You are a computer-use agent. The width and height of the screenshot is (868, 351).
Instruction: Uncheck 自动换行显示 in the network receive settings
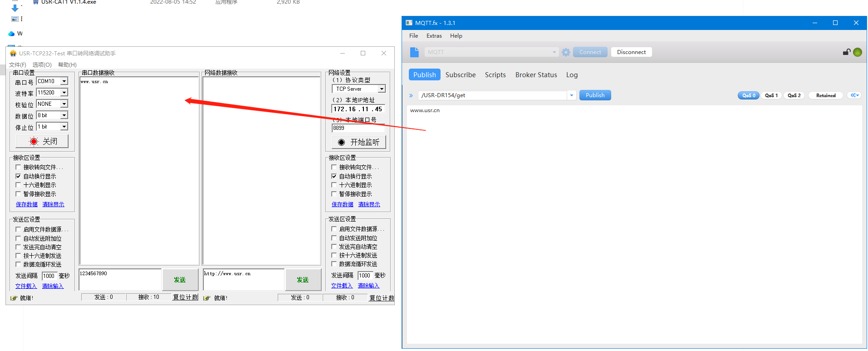coord(334,177)
